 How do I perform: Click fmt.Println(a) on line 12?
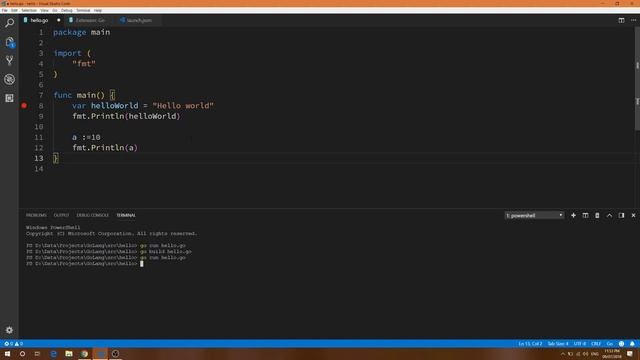(105, 148)
